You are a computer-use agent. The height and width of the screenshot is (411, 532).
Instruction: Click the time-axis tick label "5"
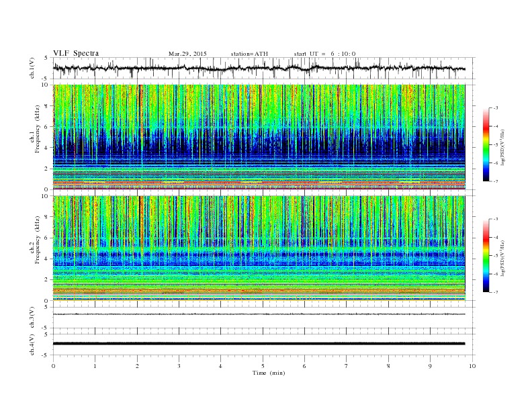263,366
